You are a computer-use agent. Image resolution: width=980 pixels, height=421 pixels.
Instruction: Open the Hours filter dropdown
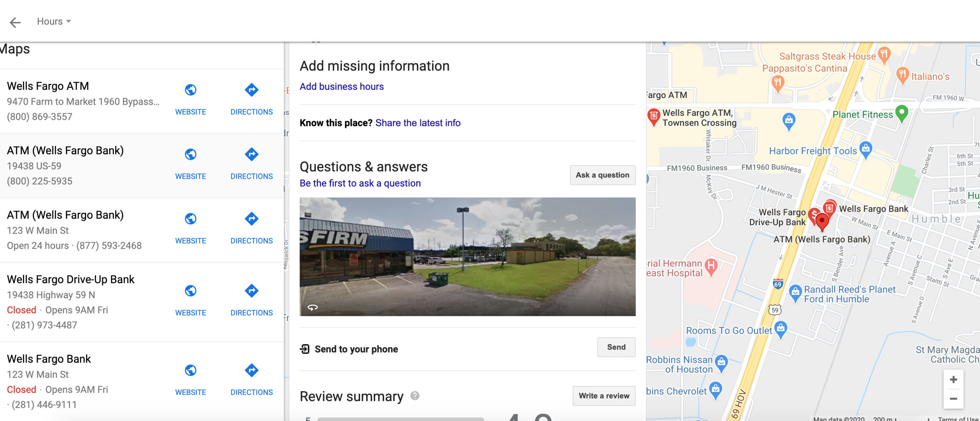54,22
